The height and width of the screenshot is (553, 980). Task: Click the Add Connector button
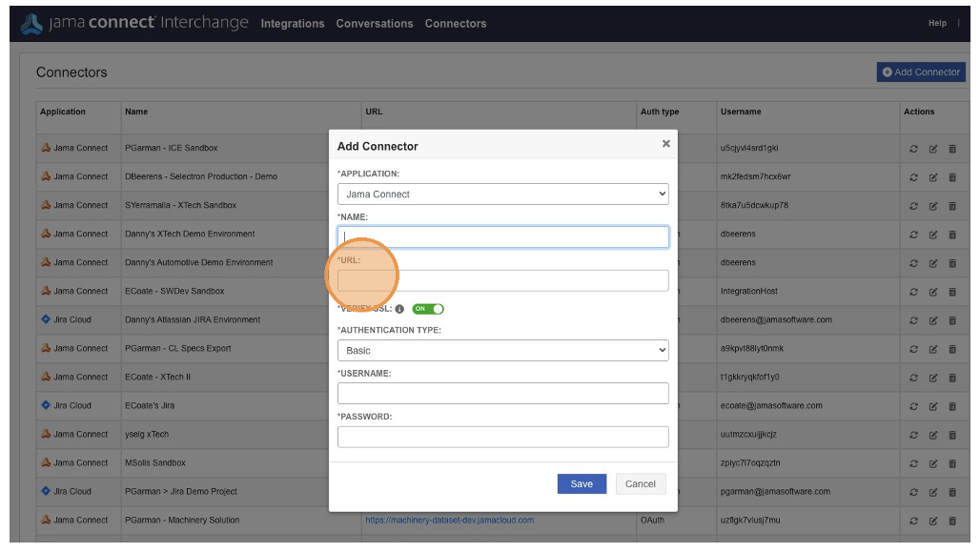pos(921,72)
